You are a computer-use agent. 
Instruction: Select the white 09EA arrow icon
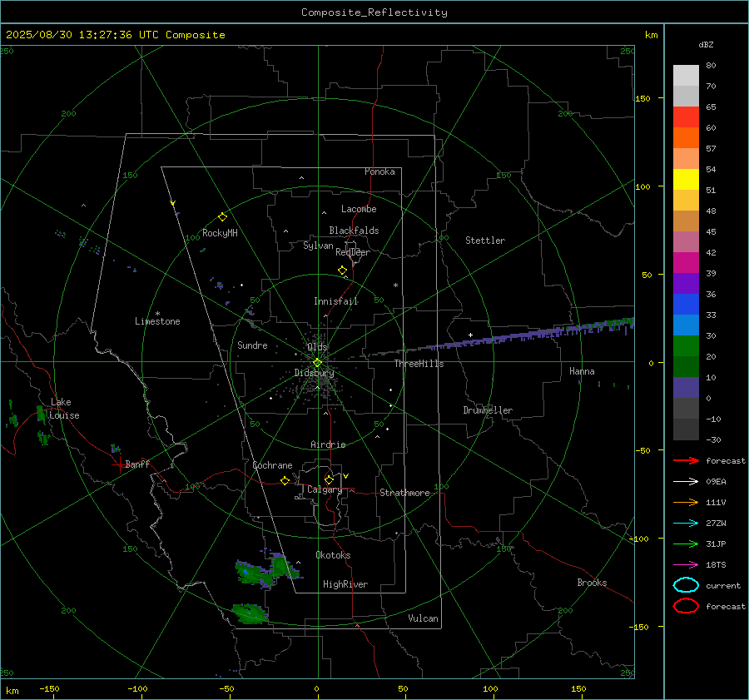pos(686,482)
